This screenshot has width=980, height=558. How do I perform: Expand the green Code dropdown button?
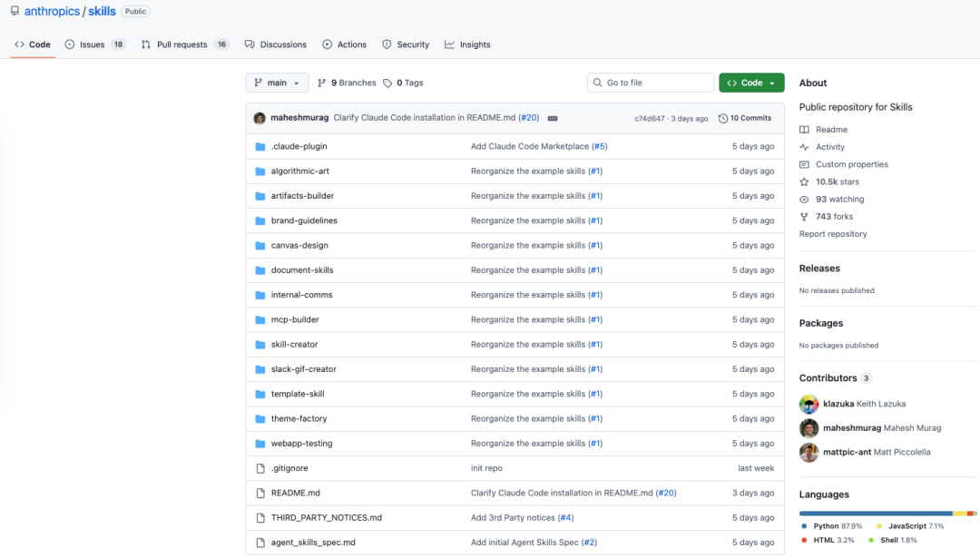751,83
